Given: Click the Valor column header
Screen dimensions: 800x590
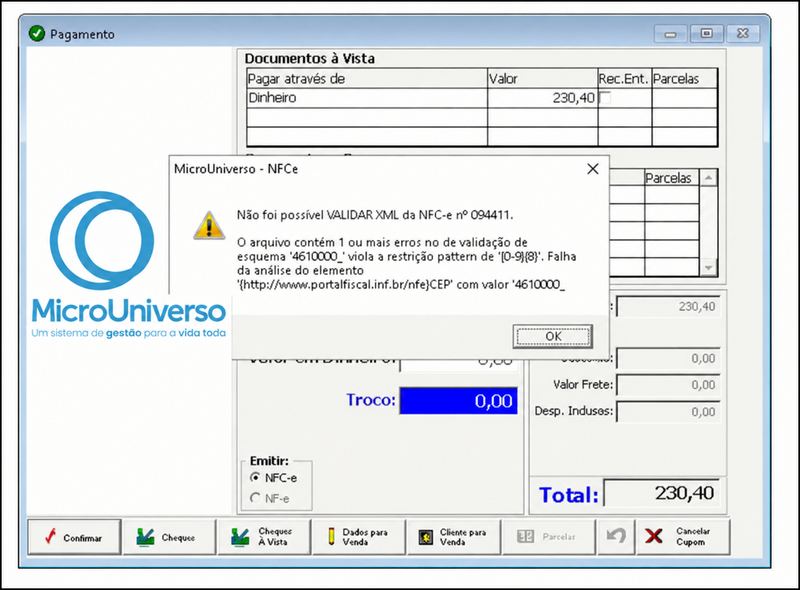Looking at the screenshot, I should (x=542, y=79).
